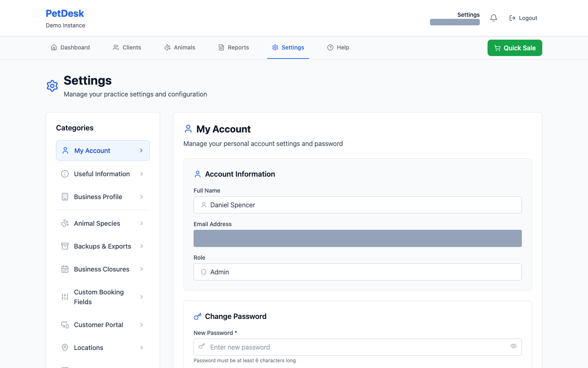The height and width of the screenshot is (368, 588).
Task: Click the person icon inside Full Name field
Action: tap(204, 205)
